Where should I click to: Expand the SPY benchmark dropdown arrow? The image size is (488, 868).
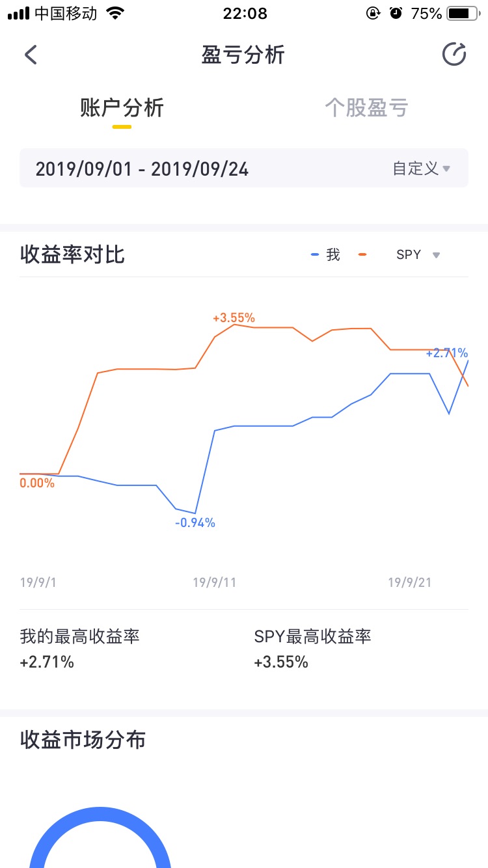point(437,255)
